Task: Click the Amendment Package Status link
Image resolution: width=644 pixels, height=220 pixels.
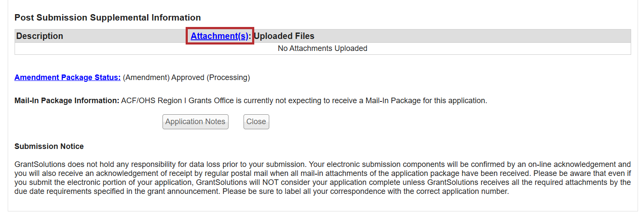Action: coord(67,77)
